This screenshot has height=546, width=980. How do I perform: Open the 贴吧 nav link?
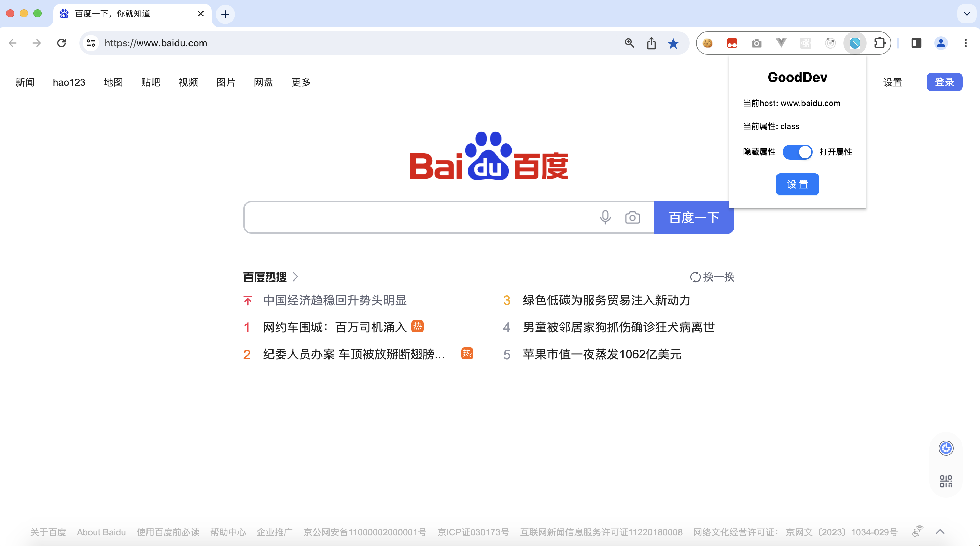tap(151, 82)
